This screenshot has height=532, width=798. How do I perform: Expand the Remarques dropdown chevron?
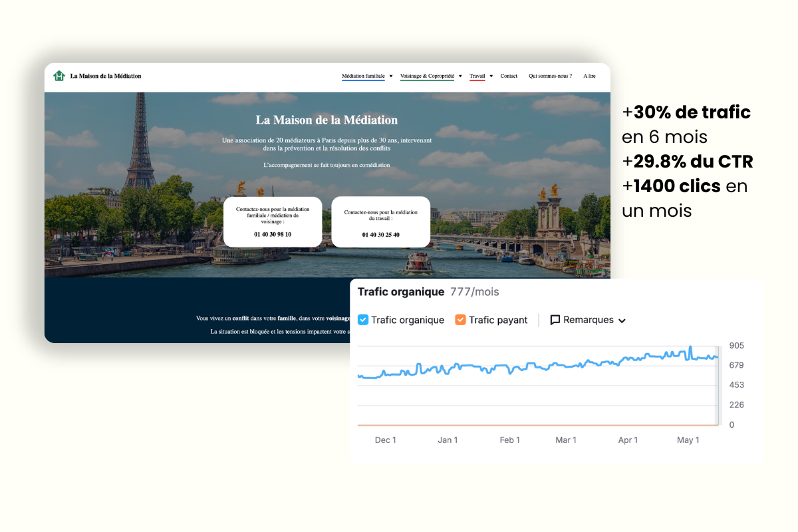(x=622, y=321)
